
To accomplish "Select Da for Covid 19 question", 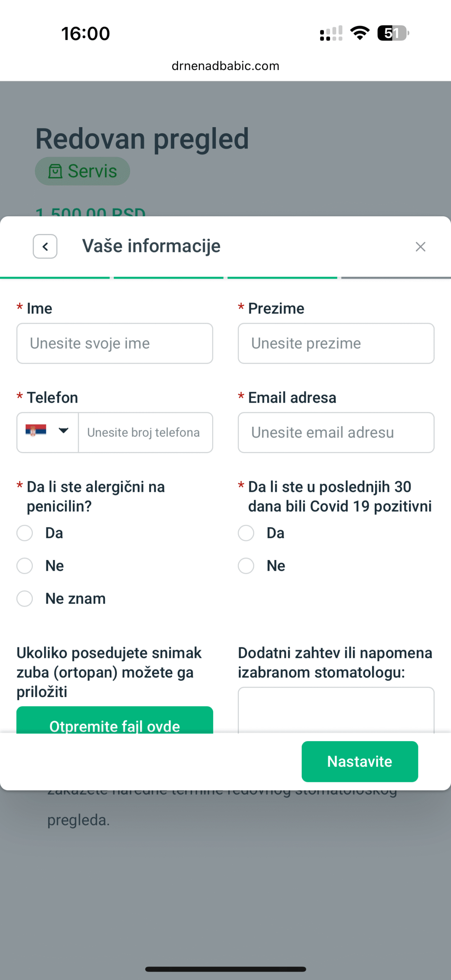I will [246, 533].
